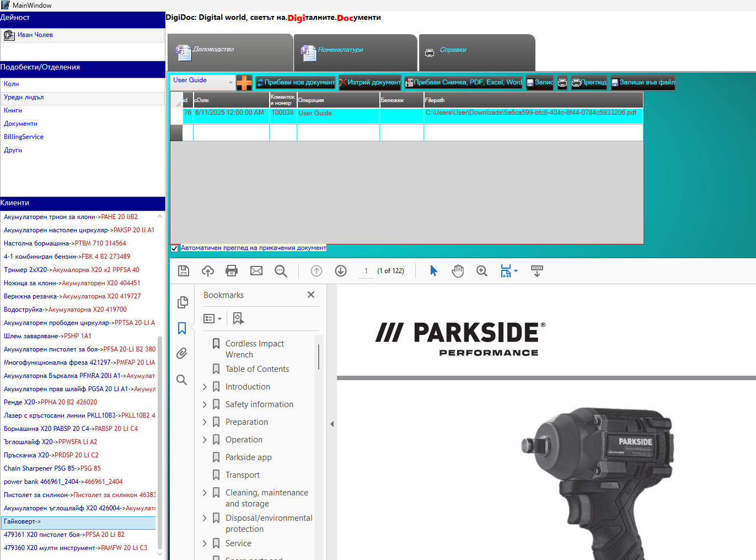Expand the Introduction bookmark

click(x=205, y=387)
